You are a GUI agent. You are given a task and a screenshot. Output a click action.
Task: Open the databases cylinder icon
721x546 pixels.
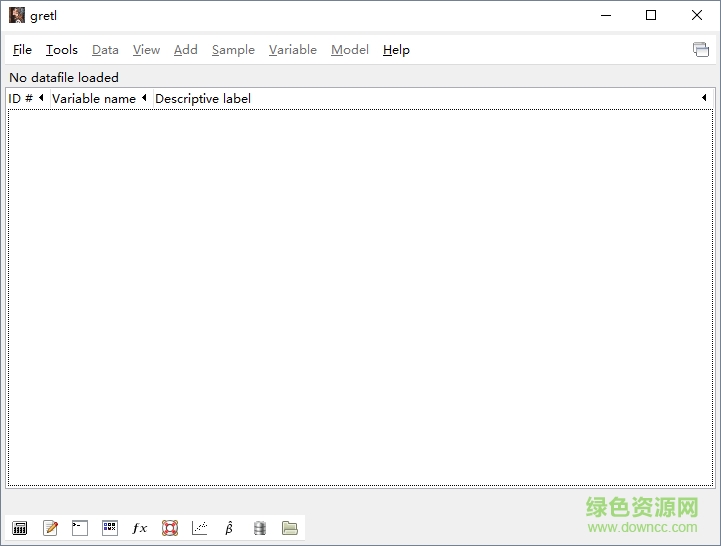coord(260,528)
